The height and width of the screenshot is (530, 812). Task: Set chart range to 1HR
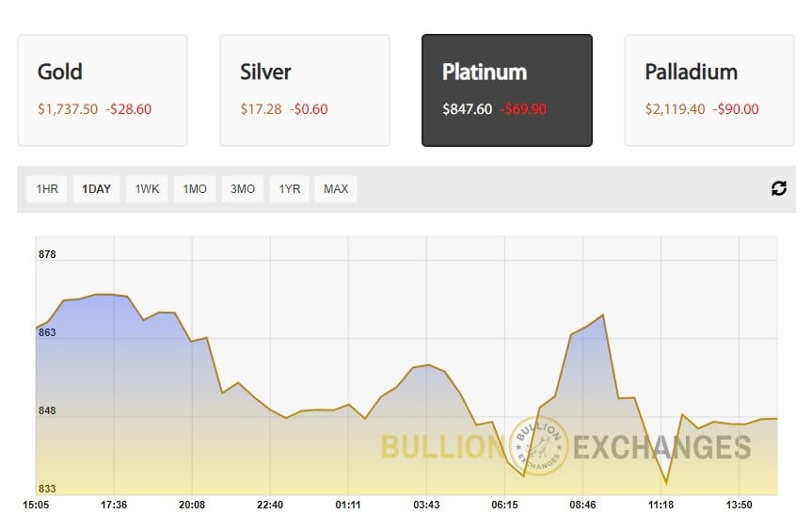coord(47,189)
